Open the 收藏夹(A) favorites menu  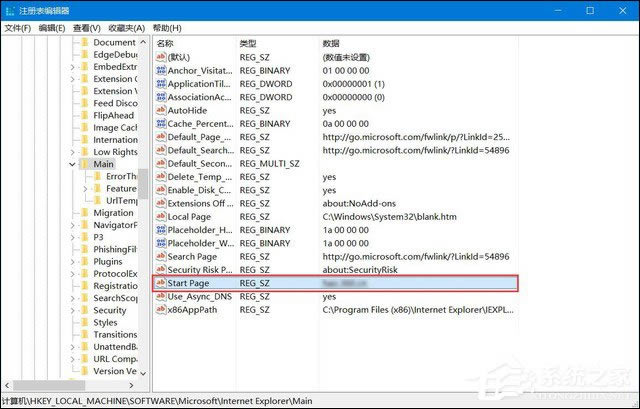coord(128,28)
